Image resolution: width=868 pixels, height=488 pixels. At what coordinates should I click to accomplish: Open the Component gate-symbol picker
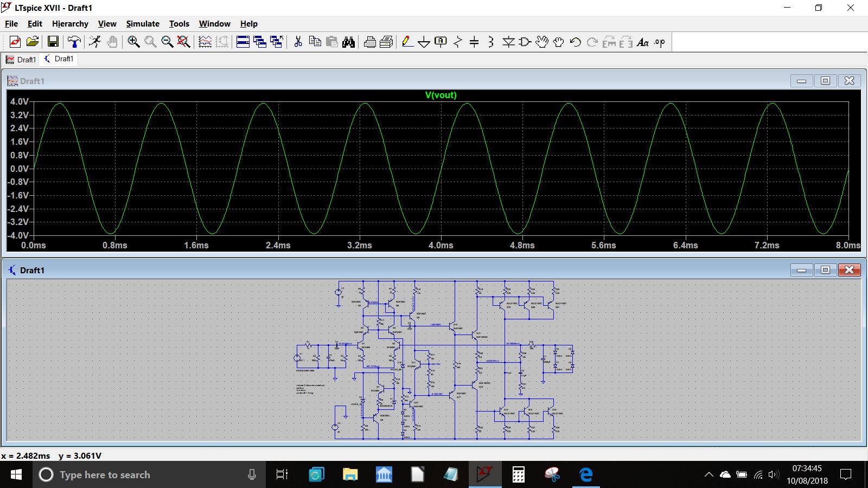tap(525, 42)
